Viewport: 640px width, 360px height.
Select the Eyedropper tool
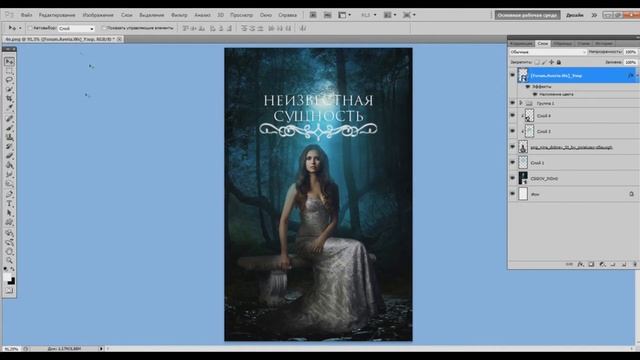(x=9, y=107)
